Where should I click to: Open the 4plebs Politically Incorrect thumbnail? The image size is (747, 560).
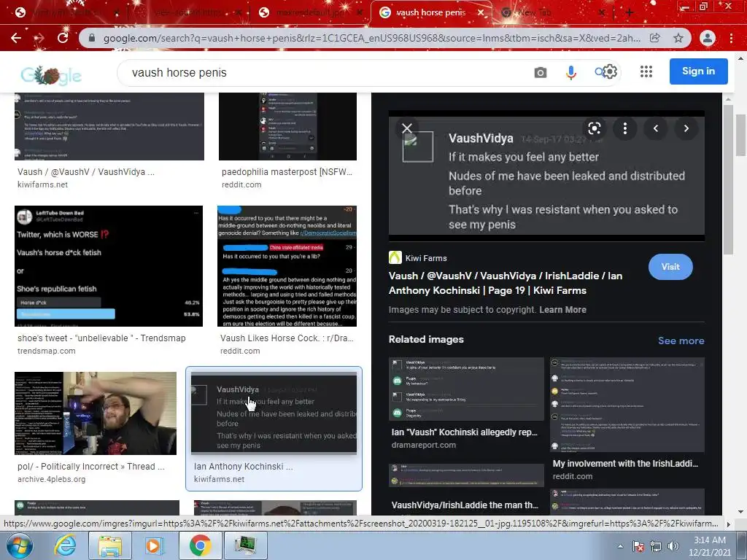coord(96,413)
